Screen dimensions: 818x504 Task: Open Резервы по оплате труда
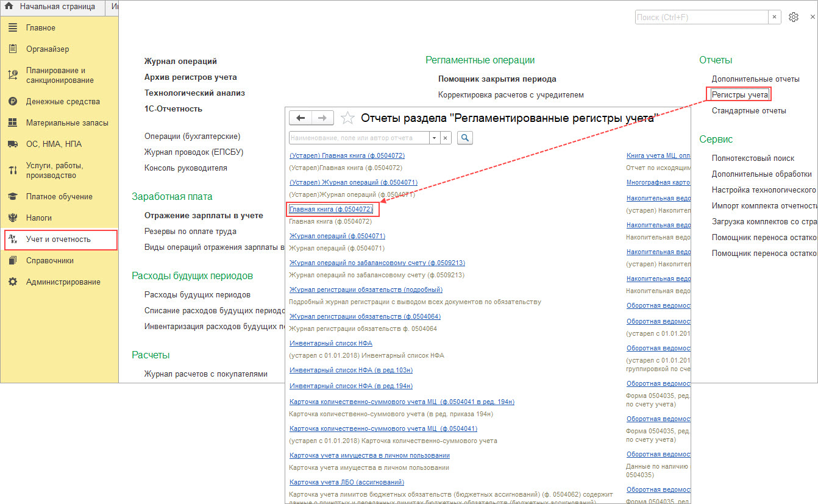pos(190,232)
